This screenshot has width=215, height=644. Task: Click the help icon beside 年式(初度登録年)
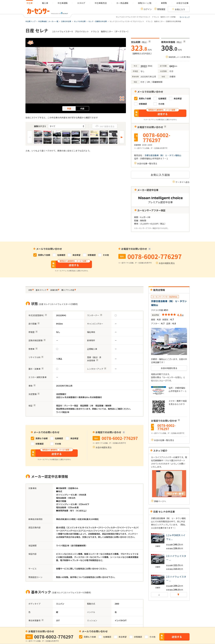pyautogui.click(x=46, y=315)
